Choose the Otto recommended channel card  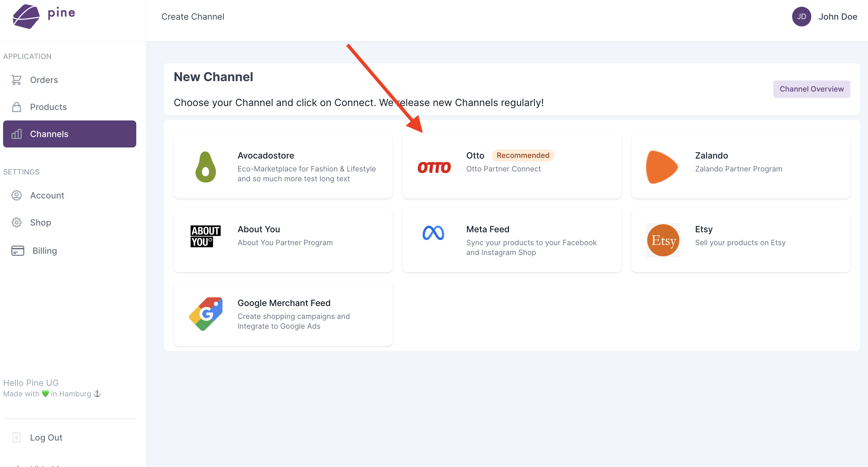point(511,167)
